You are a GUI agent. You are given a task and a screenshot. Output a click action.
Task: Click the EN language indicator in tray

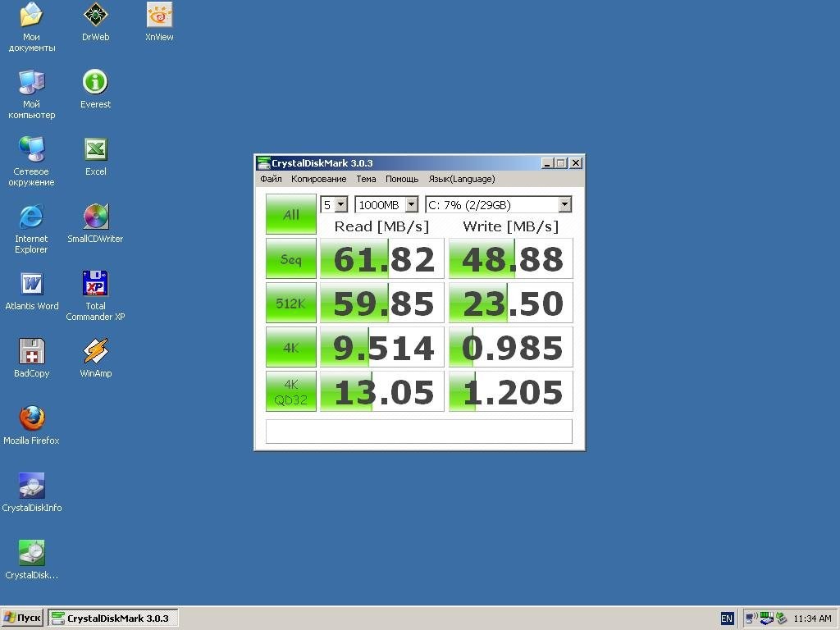coord(727,619)
